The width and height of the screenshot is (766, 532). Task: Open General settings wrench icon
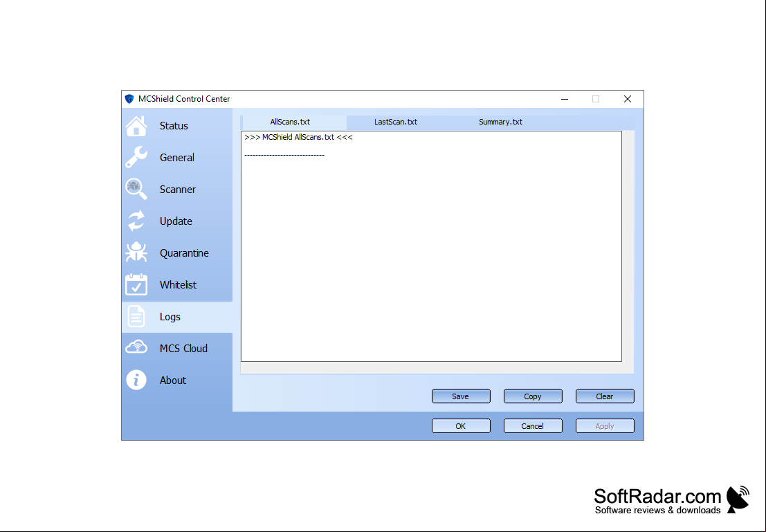point(136,158)
